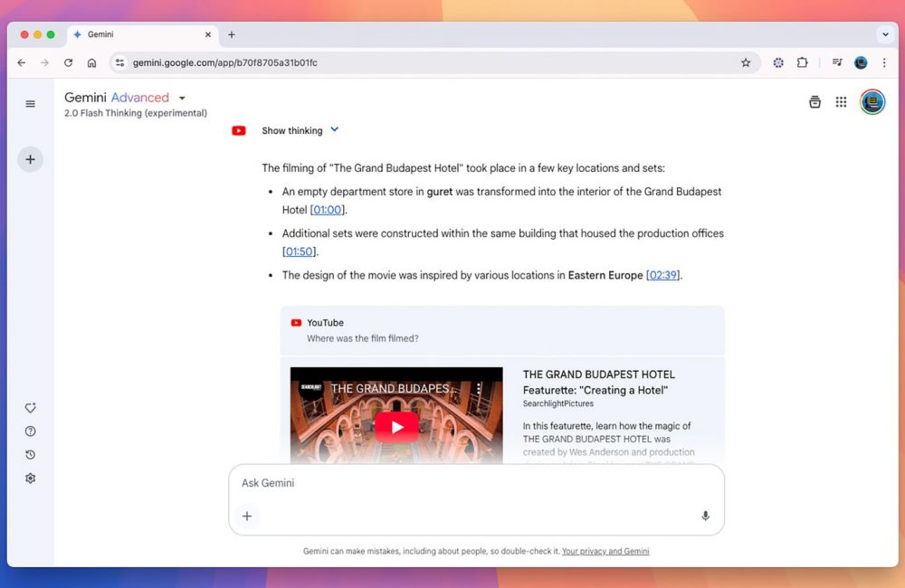Image resolution: width=905 pixels, height=588 pixels.
Task: Expand the Show thinking chevron
Action: 334,129
